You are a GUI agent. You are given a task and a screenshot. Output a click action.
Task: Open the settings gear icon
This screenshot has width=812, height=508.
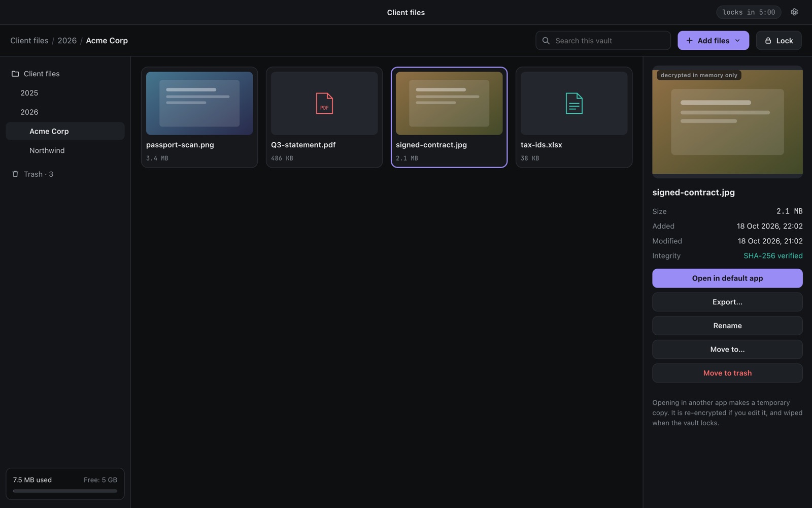pyautogui.click(x=794, y=12)
